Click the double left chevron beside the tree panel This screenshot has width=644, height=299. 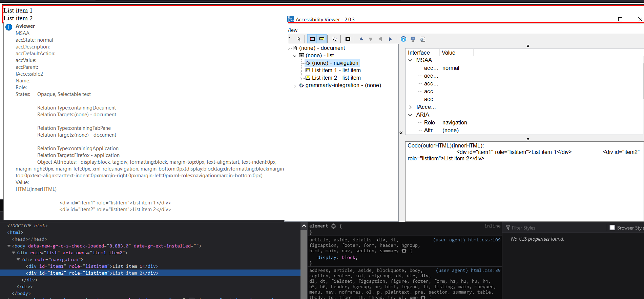point(401,133)
